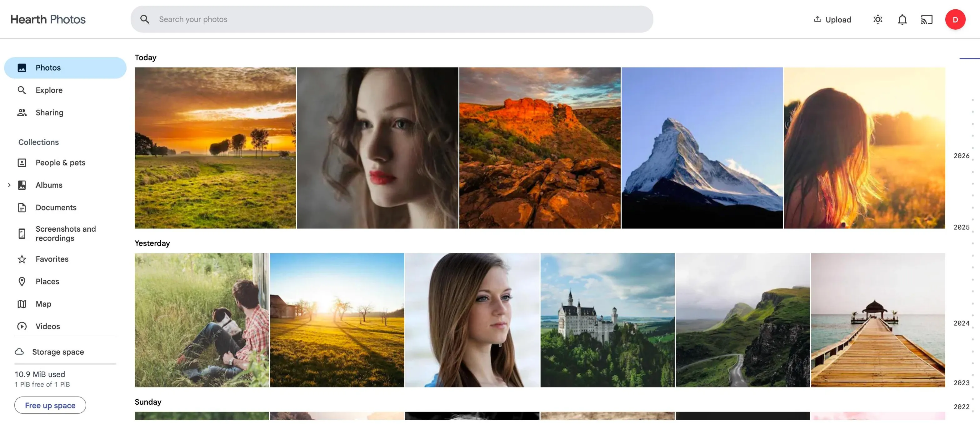
Task: Open the wooden pier photo
Action: (x=878, y=320)
